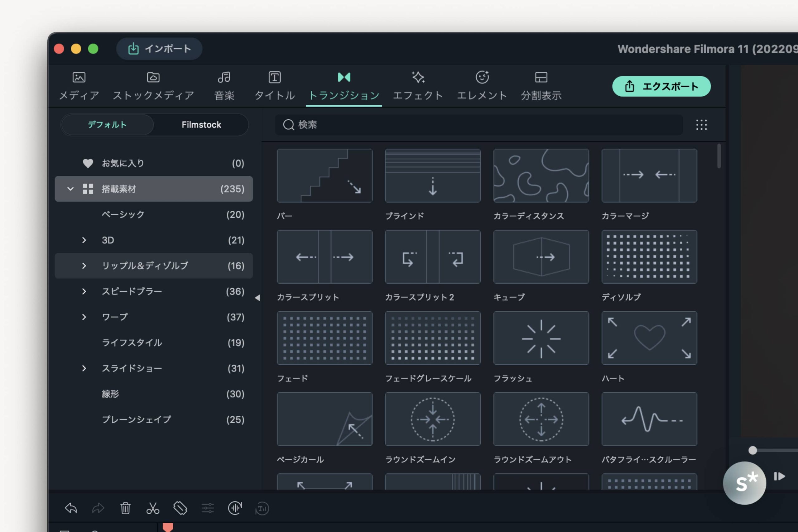Open the エフェクト tab

[418, 86]
